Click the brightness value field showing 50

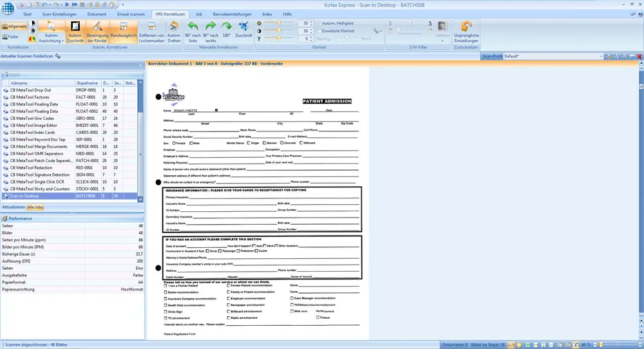(303, 23)
